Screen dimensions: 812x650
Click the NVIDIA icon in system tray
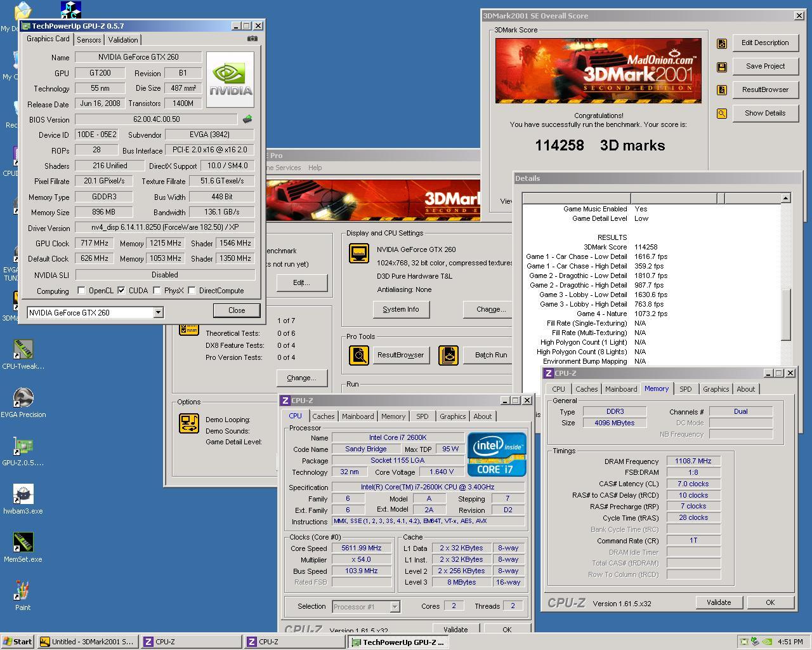(x=767, y=642)
